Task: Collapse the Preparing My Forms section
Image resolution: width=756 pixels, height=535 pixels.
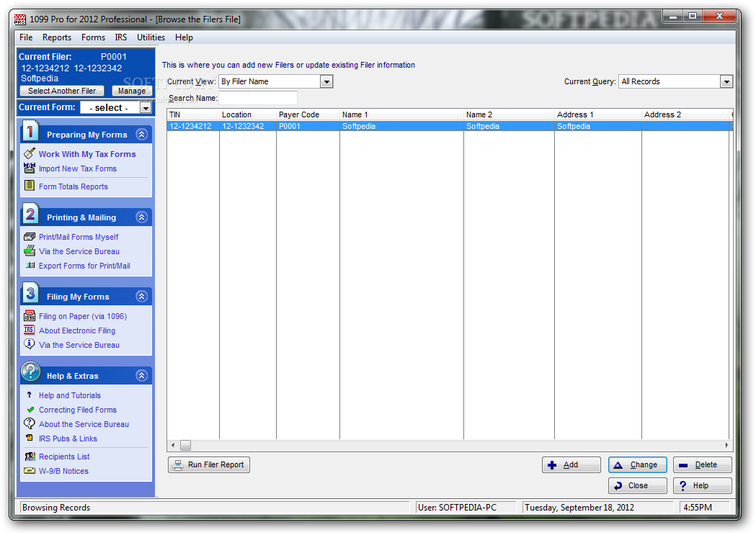Action: point(142,135)
